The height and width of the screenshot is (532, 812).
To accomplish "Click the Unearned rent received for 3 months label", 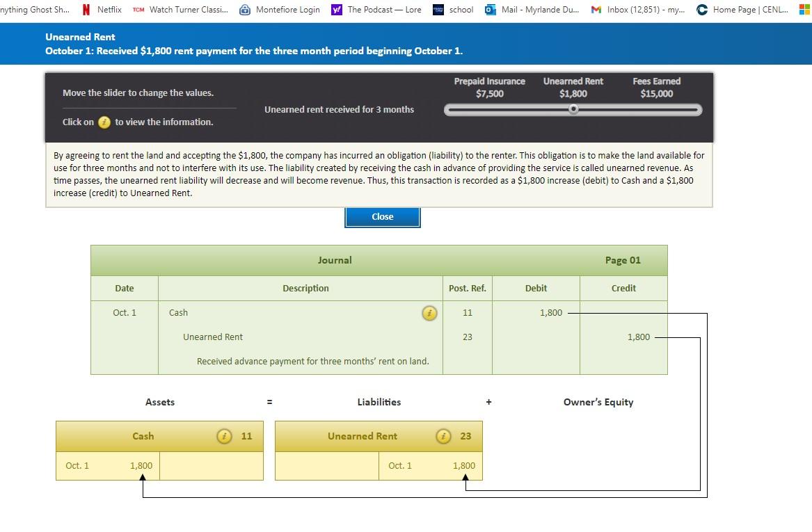I will pos(339,109).
